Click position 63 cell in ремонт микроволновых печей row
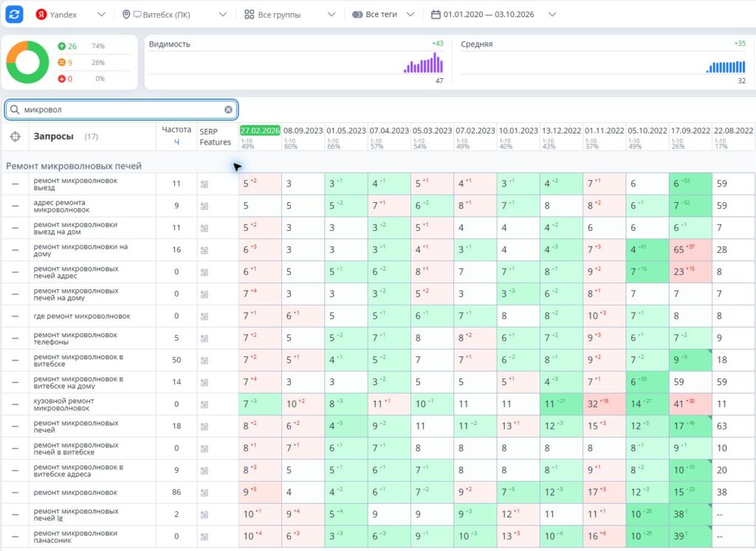756x551 pixels. 733,426
